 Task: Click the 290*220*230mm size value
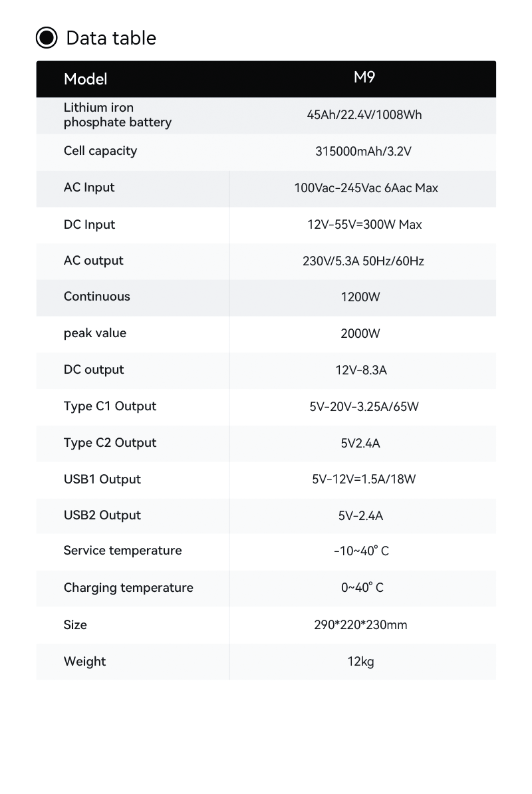[x=360, y=625]
